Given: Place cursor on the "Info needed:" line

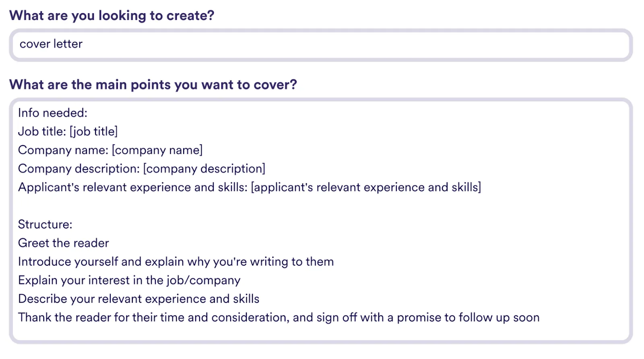Looking at the screenshot, I should point(53,113).
